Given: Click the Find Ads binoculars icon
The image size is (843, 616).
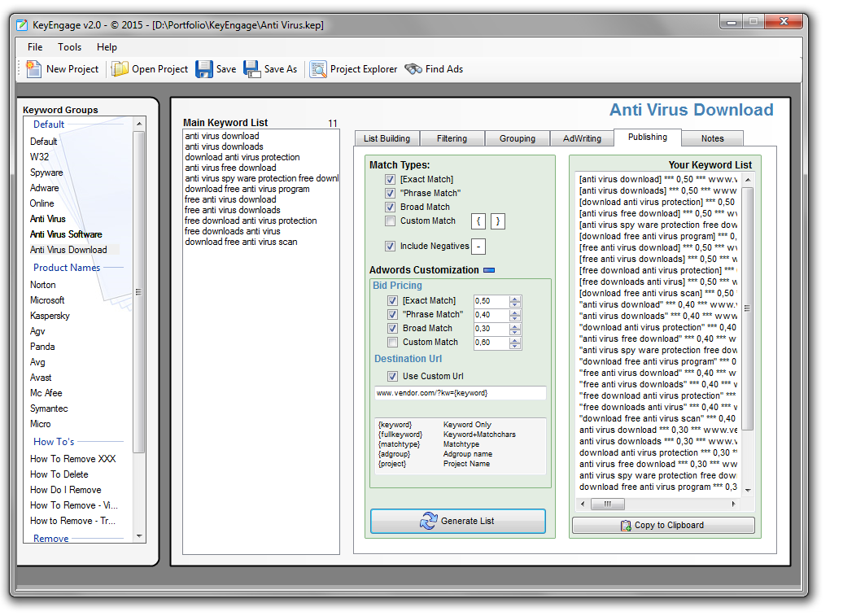Looking at the screenshot, I should (x=413, y=69).
